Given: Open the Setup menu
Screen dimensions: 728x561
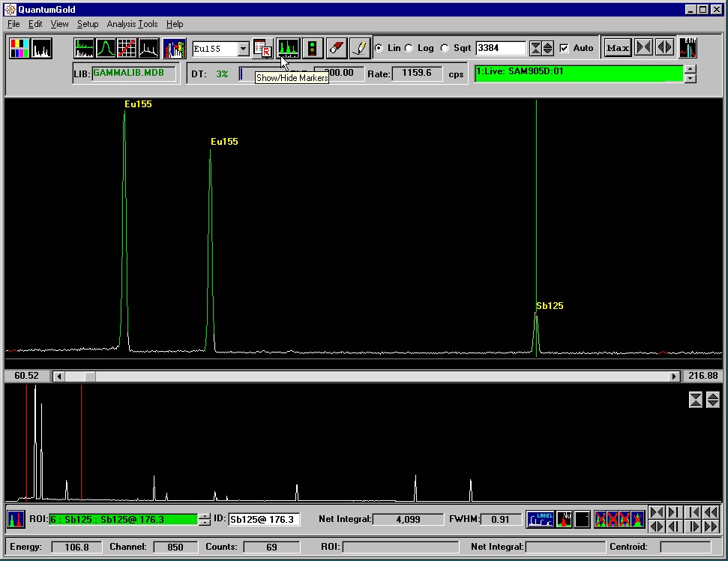Looking at the screenshot, I should pos(88,24).
